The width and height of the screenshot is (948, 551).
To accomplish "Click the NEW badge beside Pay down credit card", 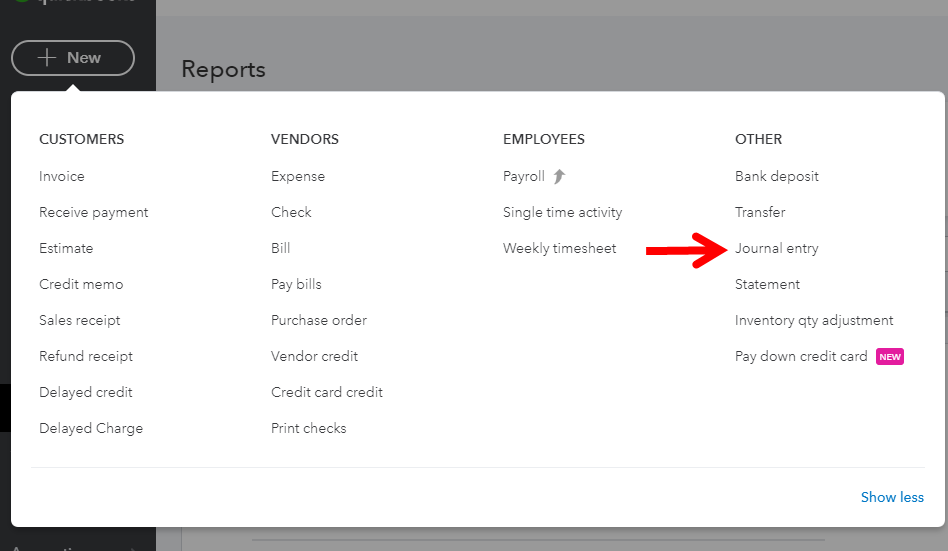I will coord(889,356).
